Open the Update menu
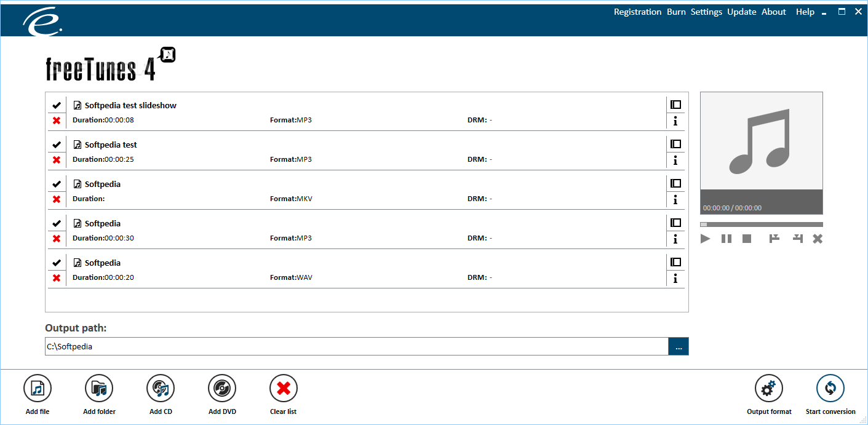Screen dimensions: 868x425 [x=741, y=12]
